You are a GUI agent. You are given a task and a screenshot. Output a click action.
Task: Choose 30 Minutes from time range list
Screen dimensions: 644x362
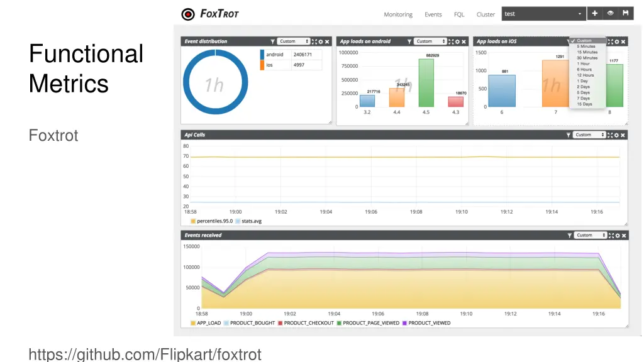tap(588, 58)
